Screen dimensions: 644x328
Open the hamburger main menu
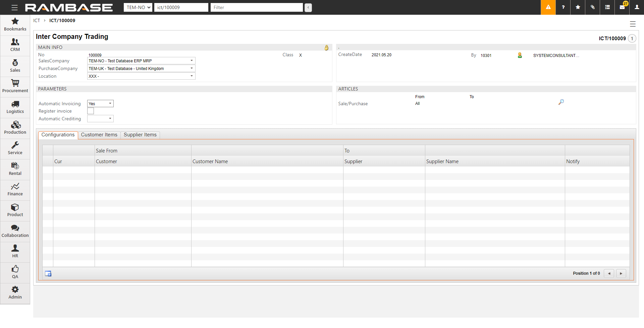click(14, 7)
